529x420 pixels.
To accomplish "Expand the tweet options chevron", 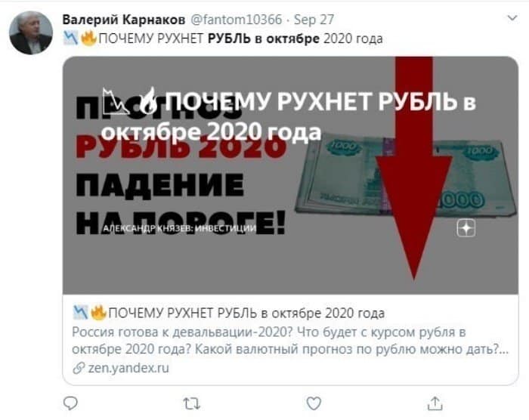I will [x=512, y=18].
